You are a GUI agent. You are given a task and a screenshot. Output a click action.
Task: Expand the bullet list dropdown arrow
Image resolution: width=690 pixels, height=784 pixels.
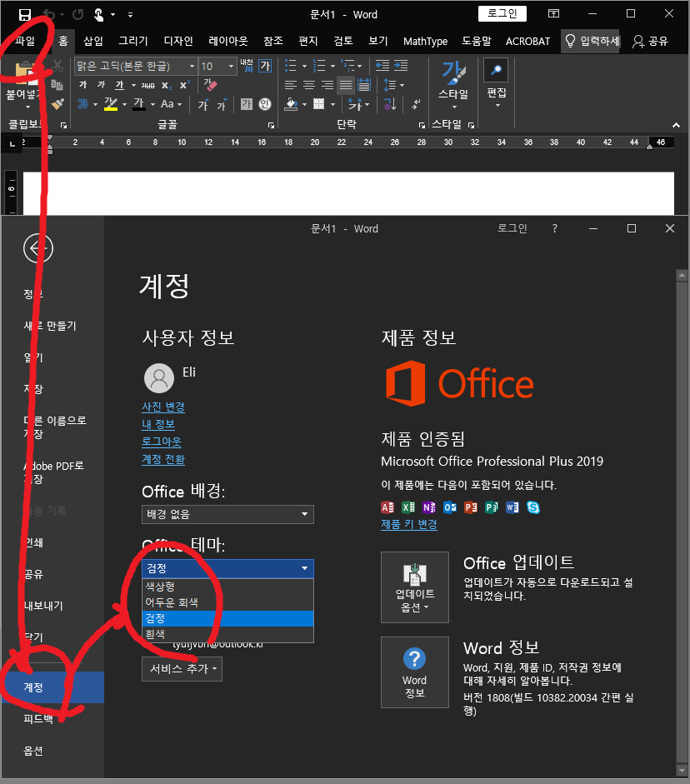point(304,66)
